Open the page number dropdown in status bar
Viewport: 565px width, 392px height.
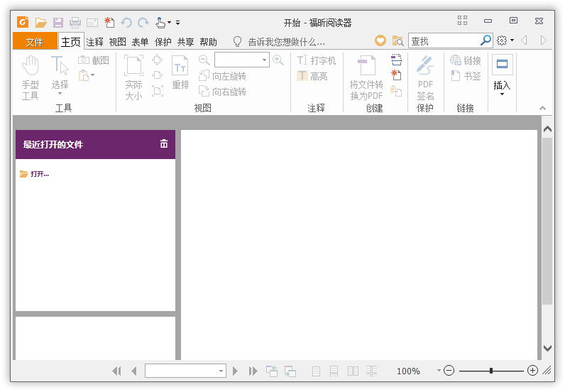click(x=221, y=371)
